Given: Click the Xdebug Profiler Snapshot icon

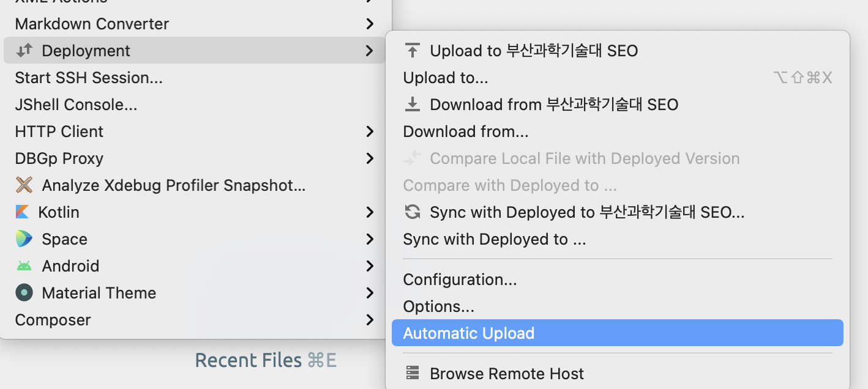Looking at the screenshot, I should (x=24, y=185).
